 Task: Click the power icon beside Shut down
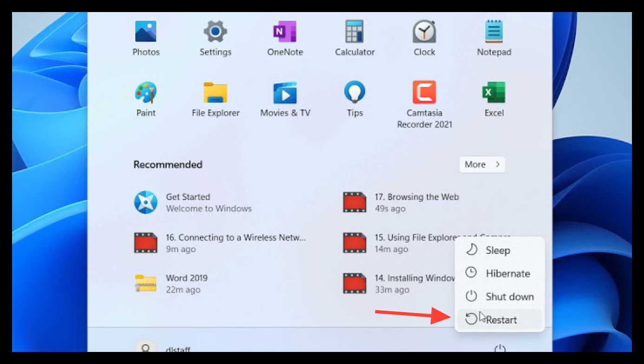coord(471,296)
